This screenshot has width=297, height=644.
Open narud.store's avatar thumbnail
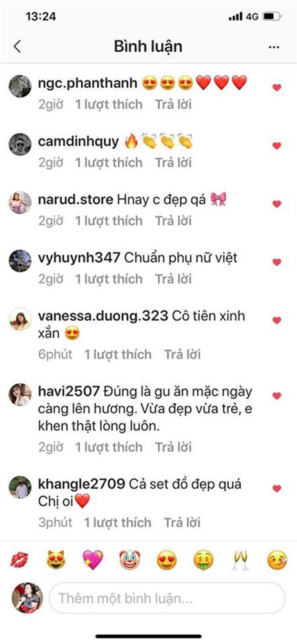[20, 202]
